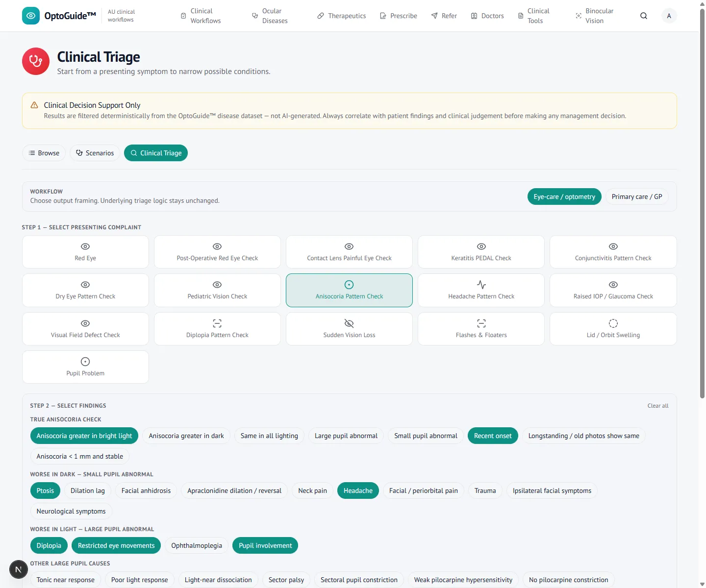
Task: Click the round 'N' badge in corner
Action: tap(19, 569)
